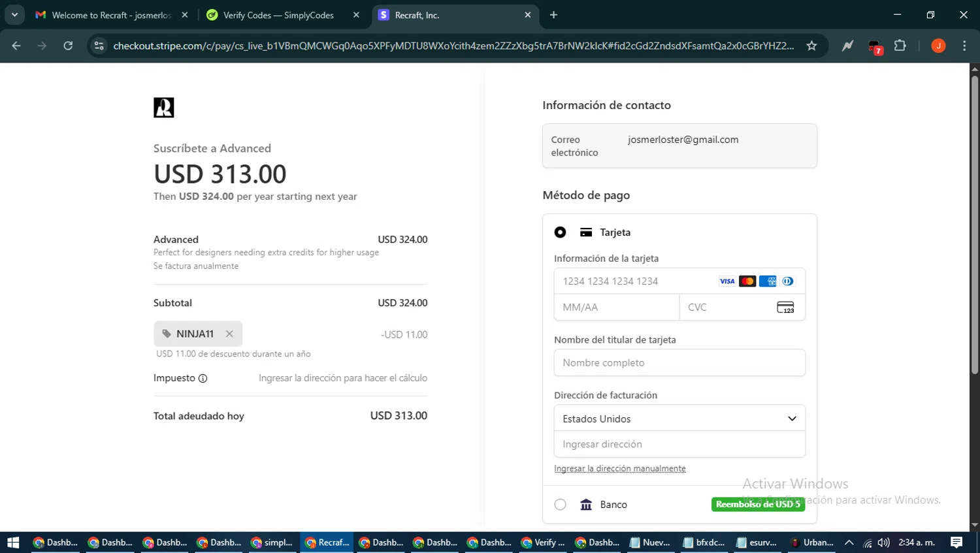Open the network Wi-Fi tray icon
The height and width of the screenshot is (553, 980).
[867, 543]
